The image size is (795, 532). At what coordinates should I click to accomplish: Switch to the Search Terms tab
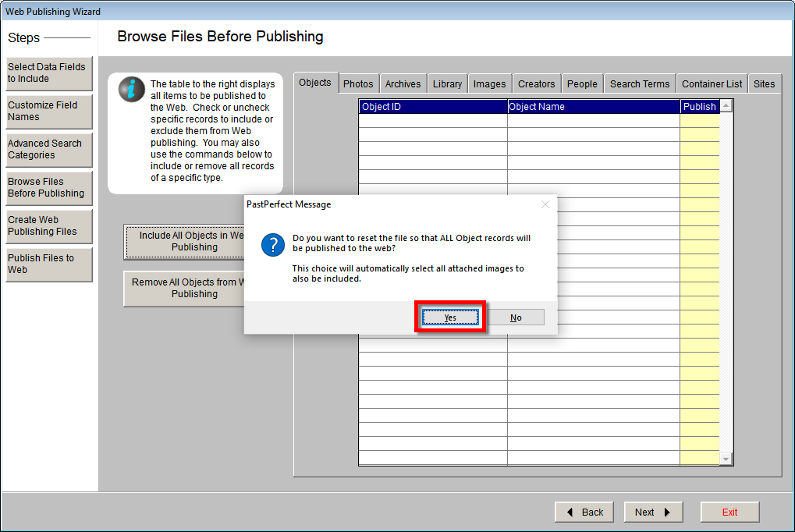point(639,84)
